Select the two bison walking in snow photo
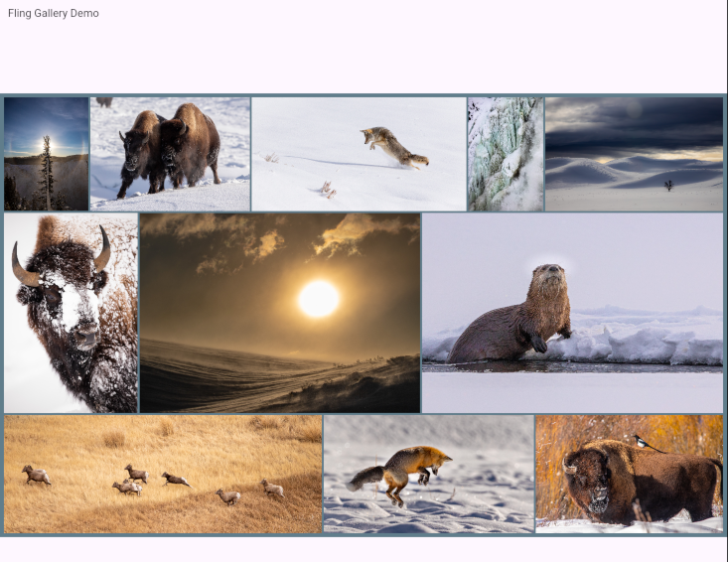The image size is (728, 562). click(170, 154)
